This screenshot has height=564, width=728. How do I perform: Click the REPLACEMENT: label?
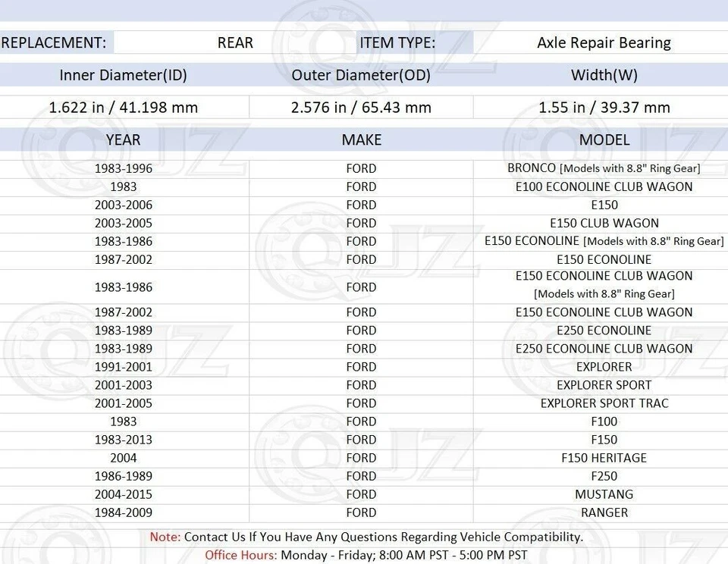53,42
